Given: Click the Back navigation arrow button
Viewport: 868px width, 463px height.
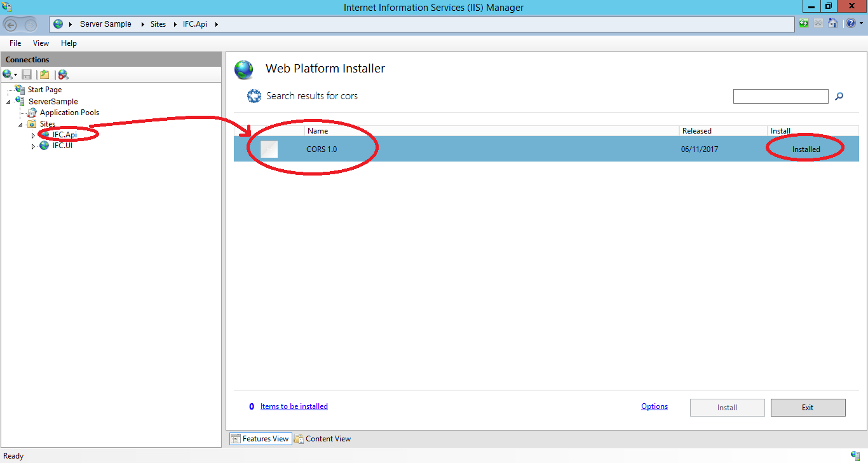Looking at the screenshot, I should [11, 25].
